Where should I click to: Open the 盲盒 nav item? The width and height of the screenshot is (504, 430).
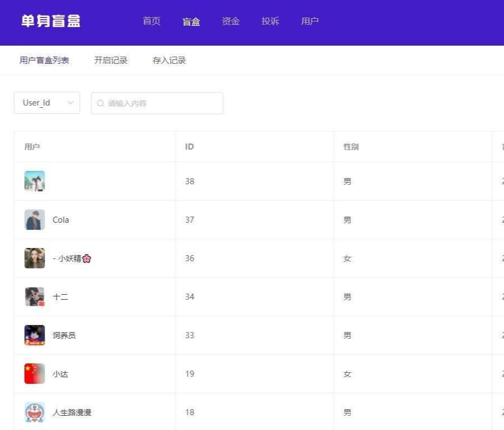coord(191,21)
